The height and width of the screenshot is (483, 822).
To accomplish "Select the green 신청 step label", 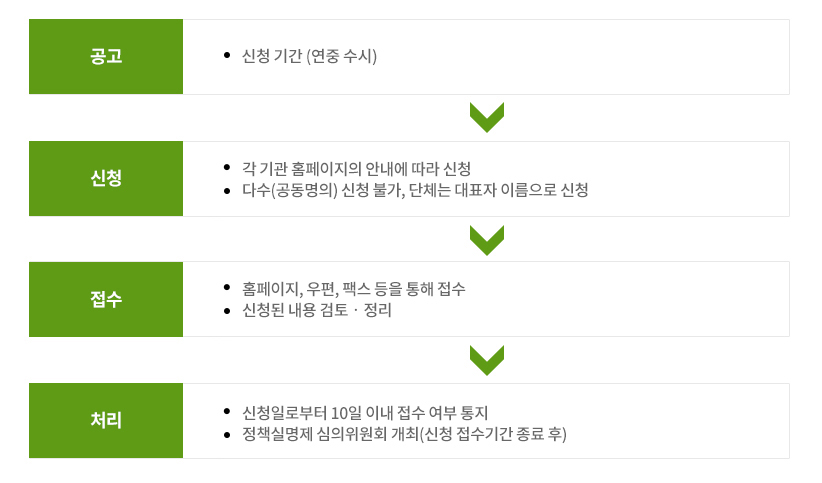I will pyautogui.click(x=106, y=179).
